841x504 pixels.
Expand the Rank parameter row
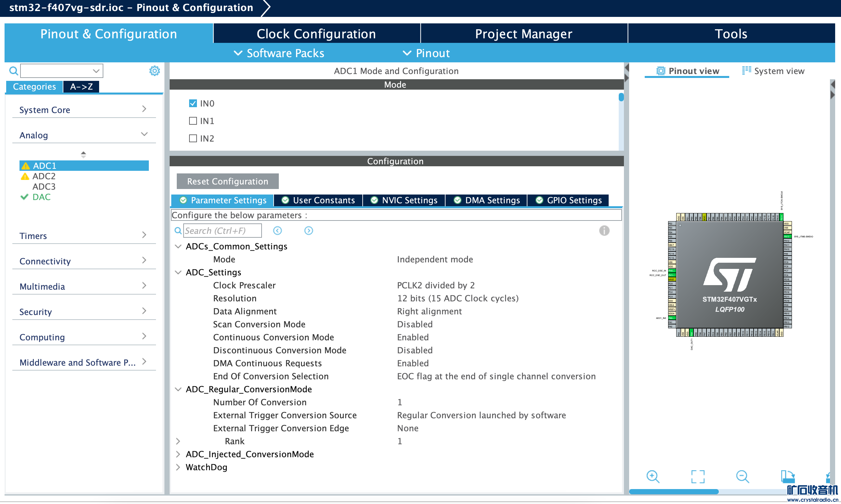pos(178,441)
